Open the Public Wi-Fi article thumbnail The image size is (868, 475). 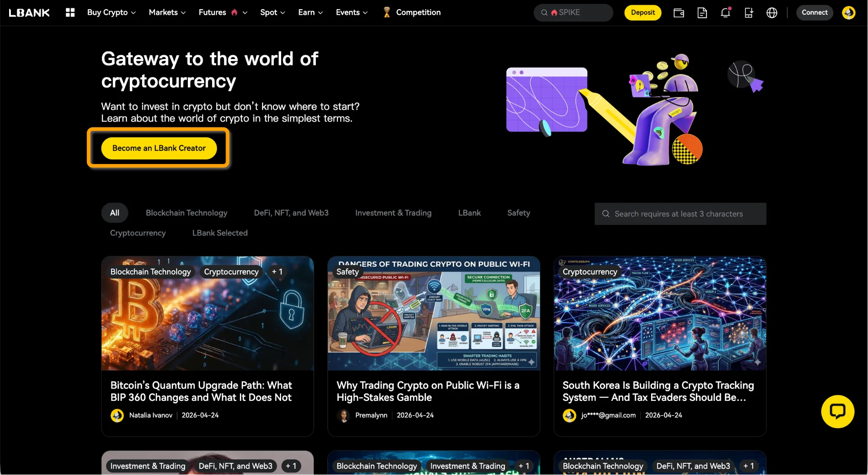click(434, 313)
